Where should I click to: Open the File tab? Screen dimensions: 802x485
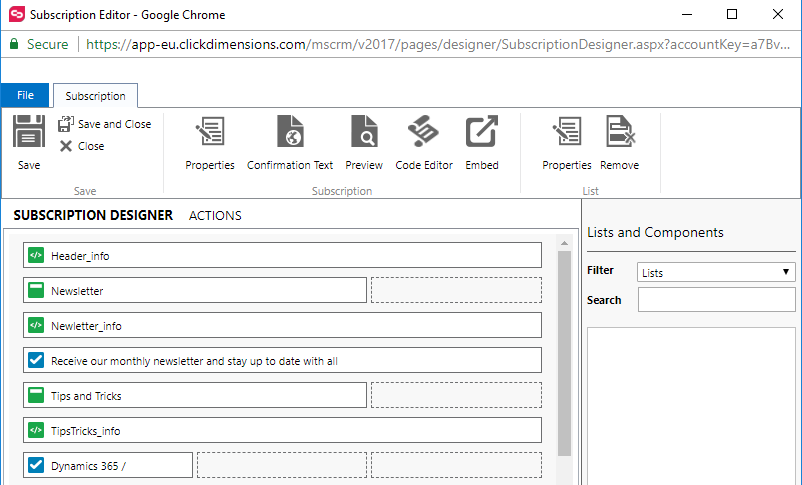click(x=25, y=95)
